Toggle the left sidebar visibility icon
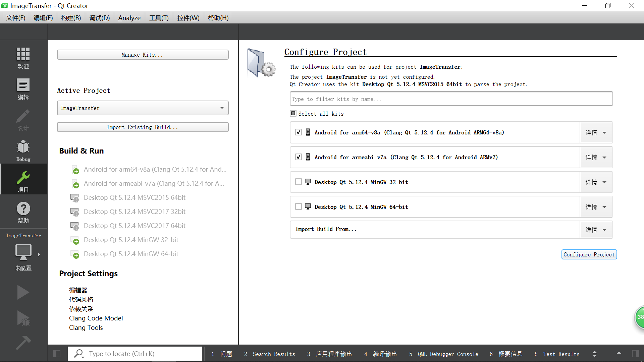This screenshot has width=644, height=362. [57, 354]
